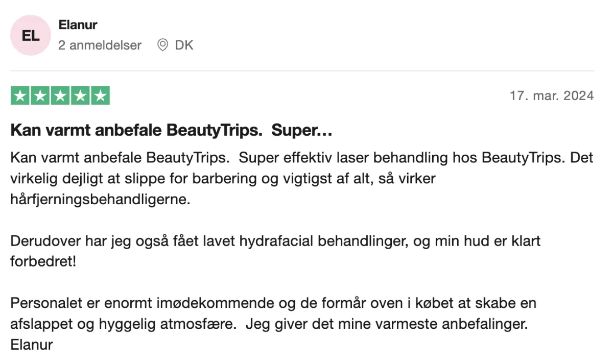Click the location pin icon beside DK
The height and width of the screenshot is (364, 613).
coord(162,45)
